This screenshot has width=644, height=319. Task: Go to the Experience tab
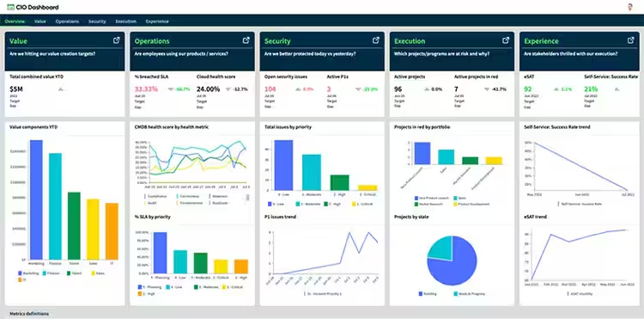pos(157,21)
